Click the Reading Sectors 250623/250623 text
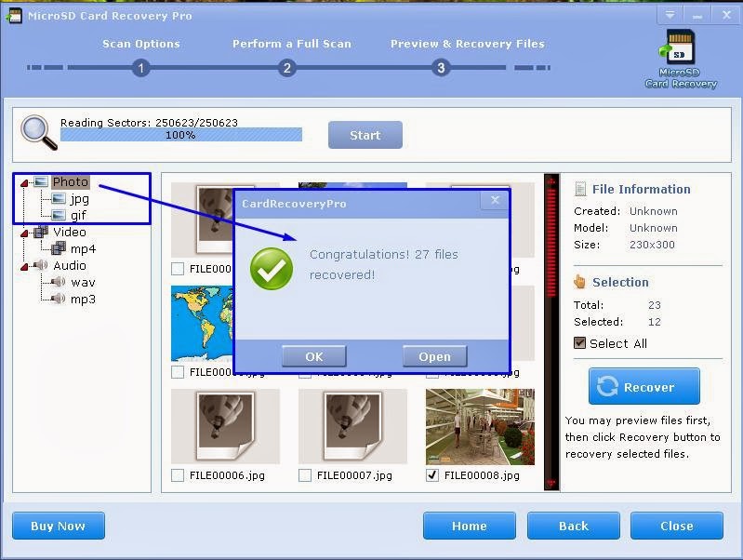 (150, 123)
